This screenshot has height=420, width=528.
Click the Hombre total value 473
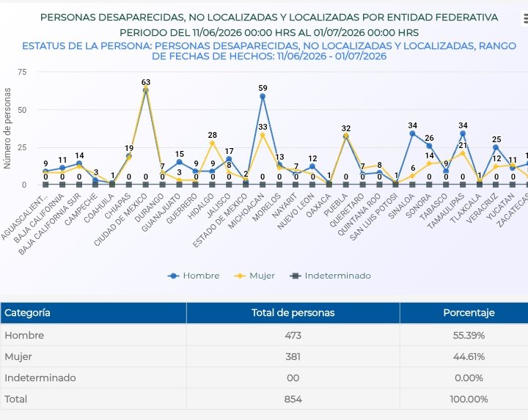coord(293,335)
